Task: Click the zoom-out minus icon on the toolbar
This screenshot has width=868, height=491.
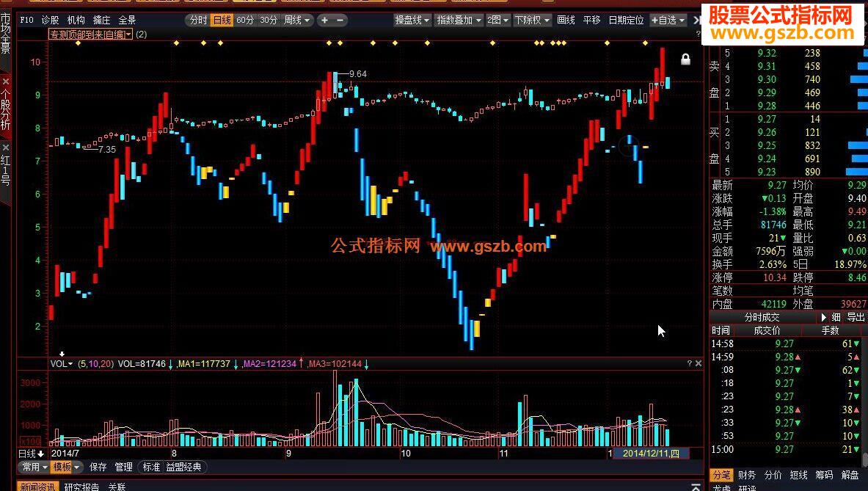Action: [339, 20]
